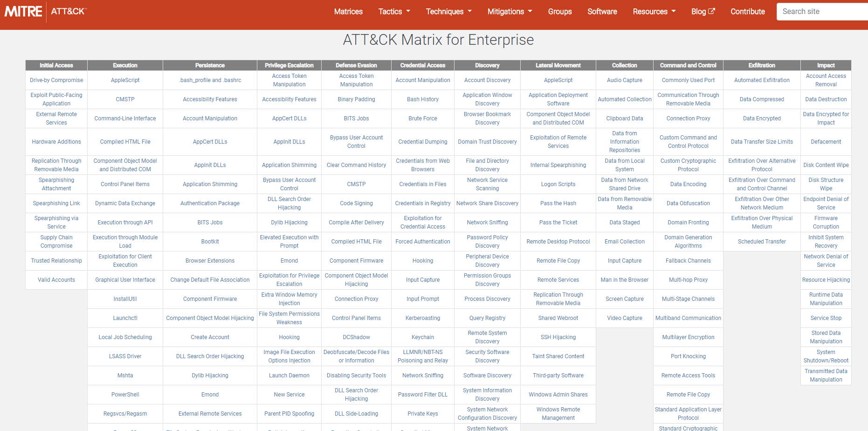Open Clipboard Data technique

tap(625, 118)
